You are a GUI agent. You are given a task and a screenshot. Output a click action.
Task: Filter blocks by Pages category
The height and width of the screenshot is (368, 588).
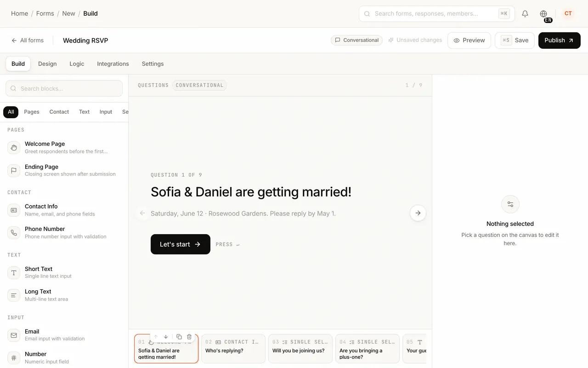pos(32,112)
